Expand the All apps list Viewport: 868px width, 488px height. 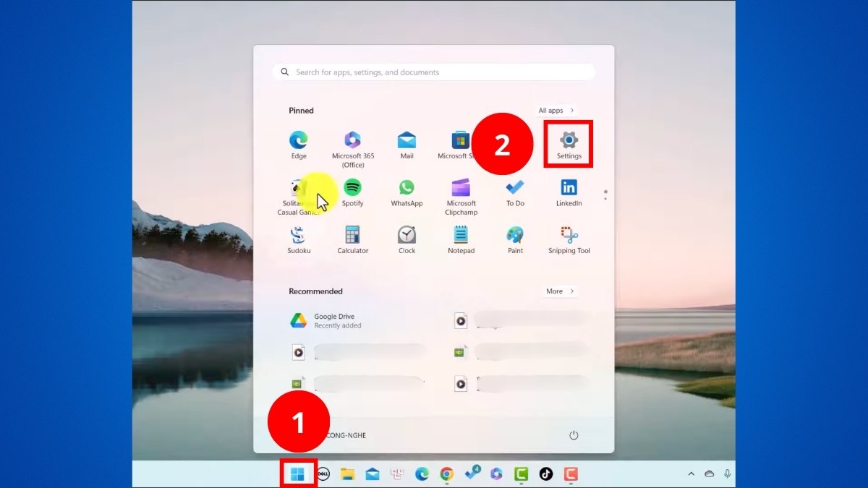click(556, 111)
